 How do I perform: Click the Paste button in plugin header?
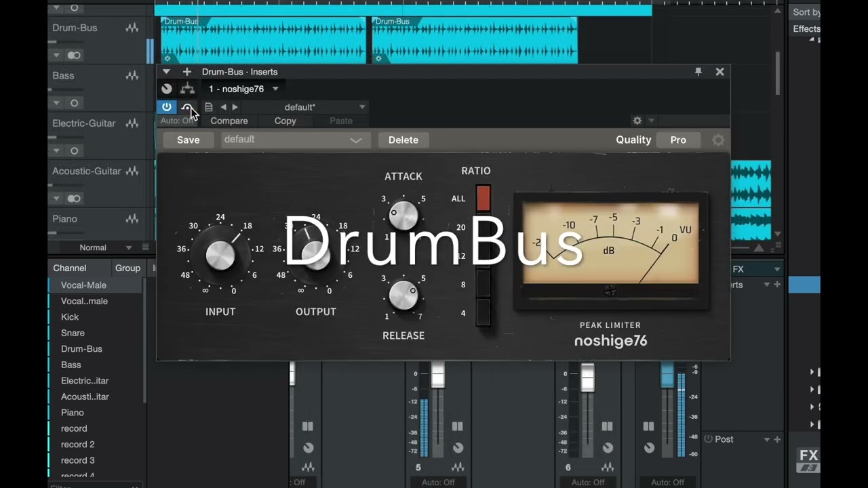click(341, 121)
